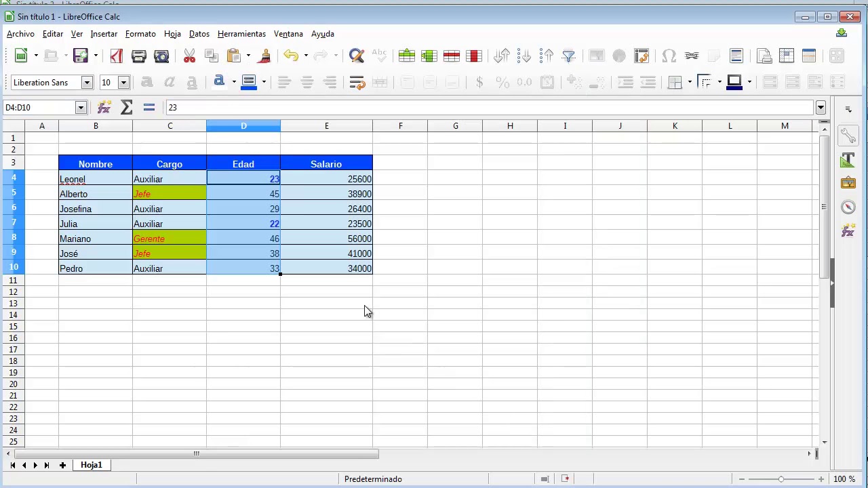Screen dimensions: 868x488
Task: Toggle Center Horizontally alignment
Action: pos(307,82)
